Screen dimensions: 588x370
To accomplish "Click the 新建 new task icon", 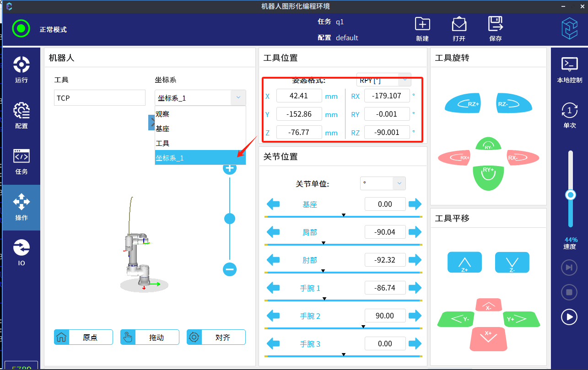I will pyautogui.click(x=422, y=29).
